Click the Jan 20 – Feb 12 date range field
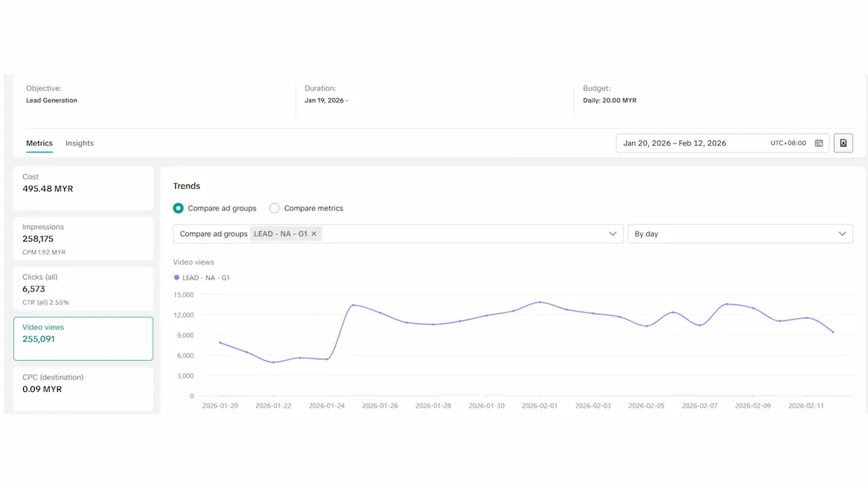Screen dimensions: 868x488 723,143
